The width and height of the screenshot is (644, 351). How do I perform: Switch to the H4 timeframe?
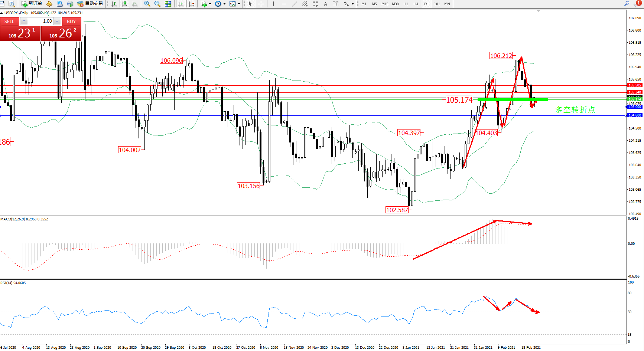pyautogui.click(x=416, y=4)
